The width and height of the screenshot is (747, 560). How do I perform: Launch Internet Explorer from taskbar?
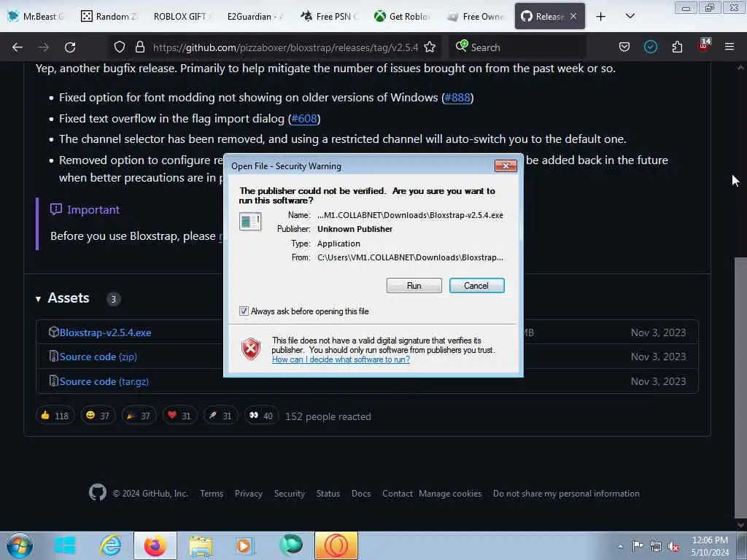(110, 545)
